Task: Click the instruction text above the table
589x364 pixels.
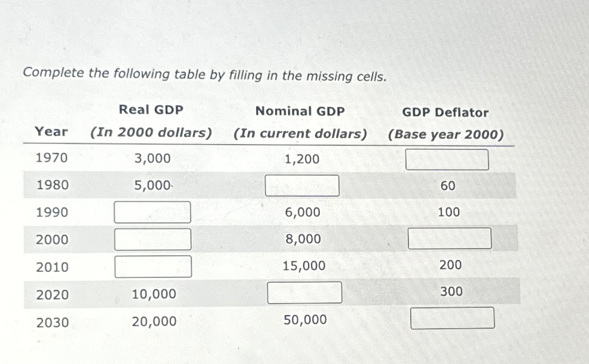Action: click(205, 75)
